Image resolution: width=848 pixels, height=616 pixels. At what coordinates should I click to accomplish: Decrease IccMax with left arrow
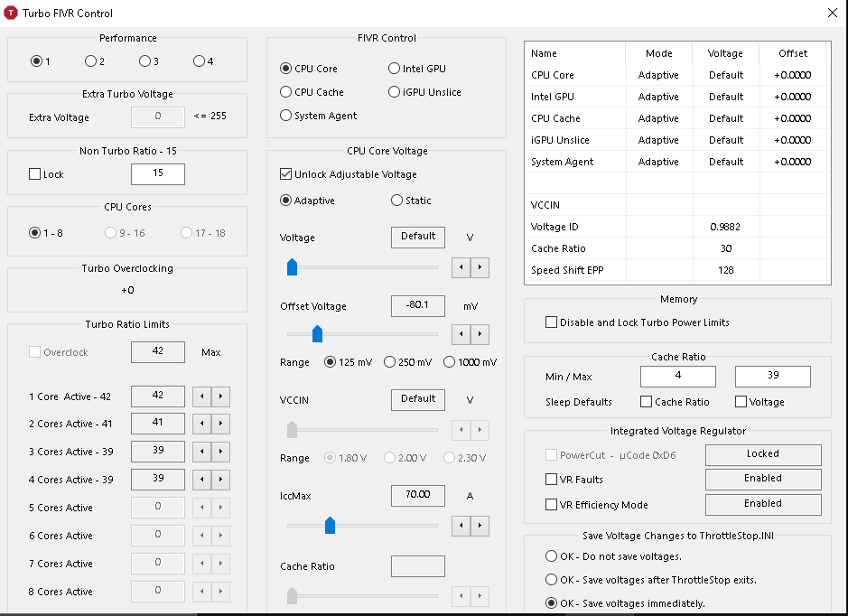click(461, 525)
